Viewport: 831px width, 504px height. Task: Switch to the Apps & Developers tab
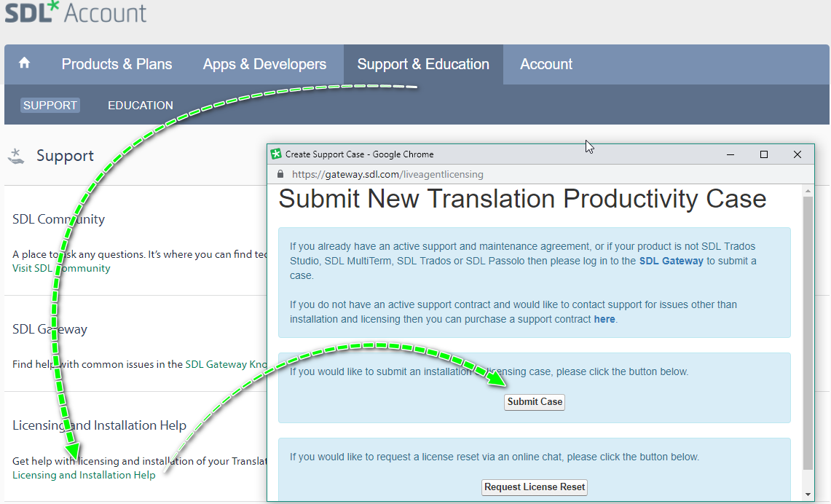tap(264, 64)
